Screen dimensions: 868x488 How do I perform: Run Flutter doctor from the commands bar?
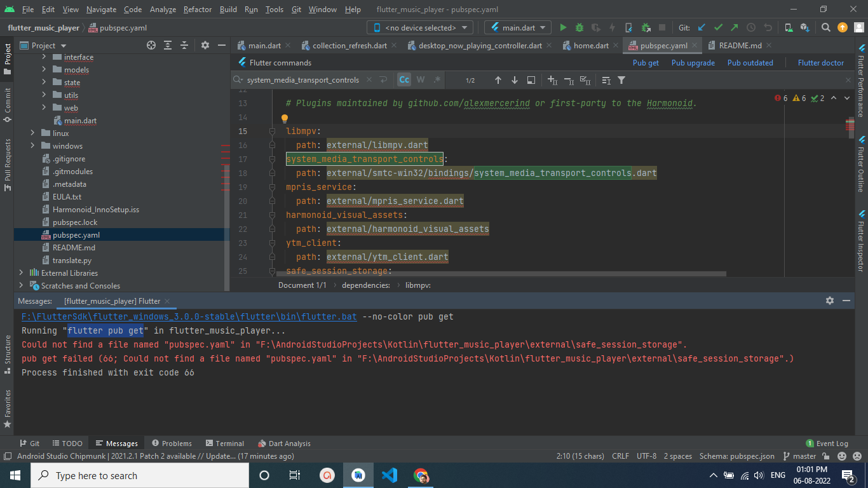click(822, 62)
